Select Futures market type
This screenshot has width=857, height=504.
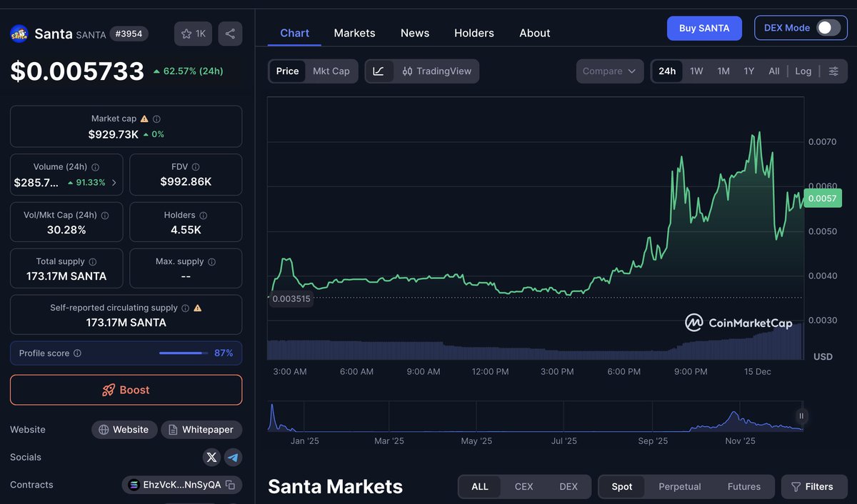pyautogui.click(x=744, y=487)
